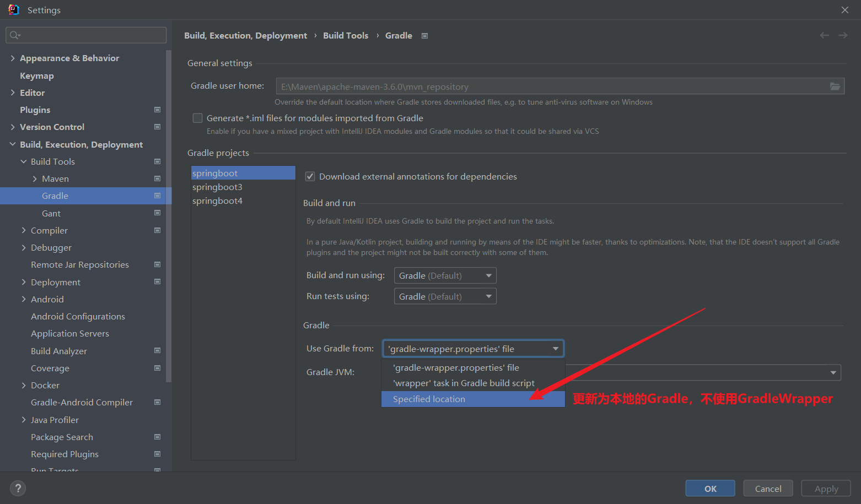Collapse Build, Execution, Deployment section
861x504 pixels.
pos(13,144)
